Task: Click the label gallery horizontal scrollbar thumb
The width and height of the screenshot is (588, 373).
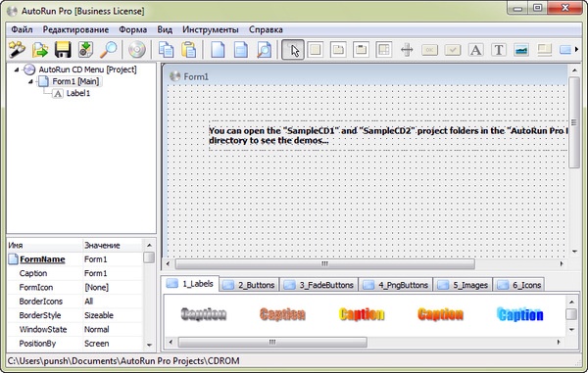Action: pos(272,342)
